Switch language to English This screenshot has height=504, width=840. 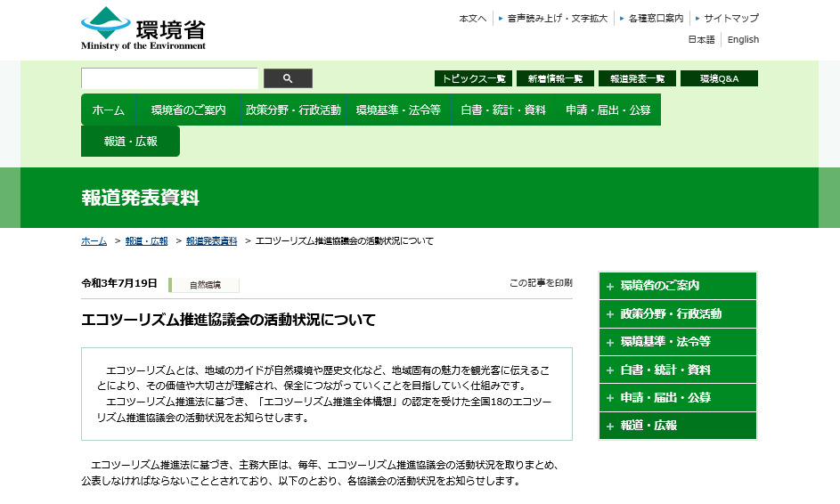click(x=743, y=39)
